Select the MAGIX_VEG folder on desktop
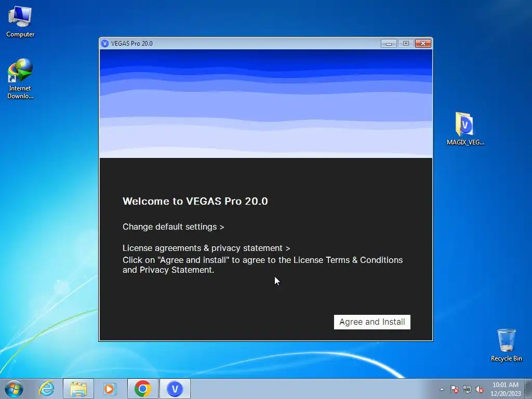532x399 pixels. (465, 129)
